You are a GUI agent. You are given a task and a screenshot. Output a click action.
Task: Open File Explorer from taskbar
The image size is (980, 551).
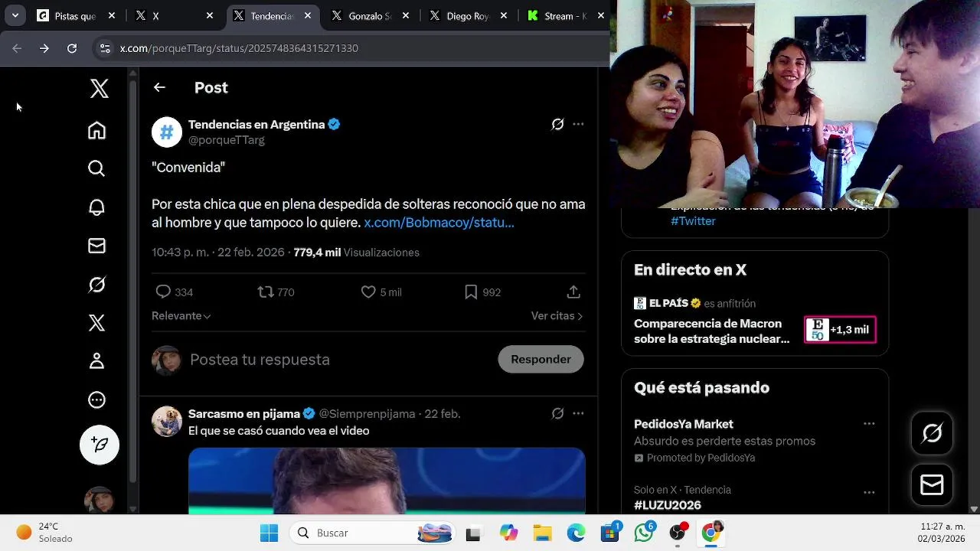tap(542, 533)
